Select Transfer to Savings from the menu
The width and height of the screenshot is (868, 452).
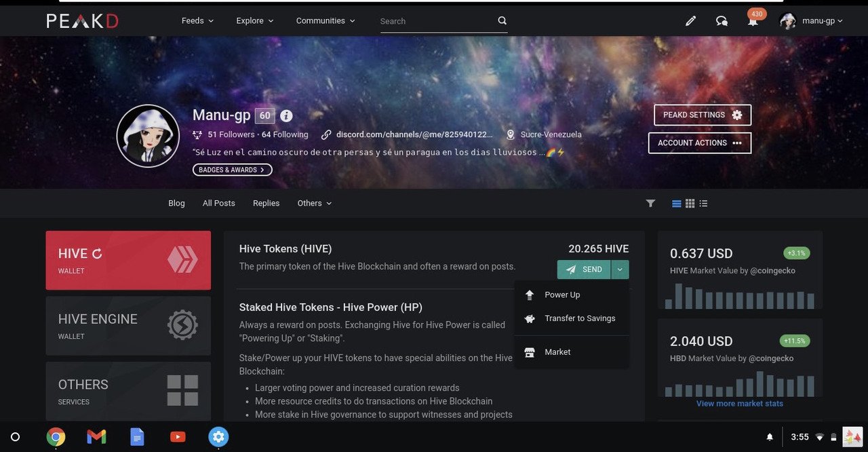(x=572, y=318)
